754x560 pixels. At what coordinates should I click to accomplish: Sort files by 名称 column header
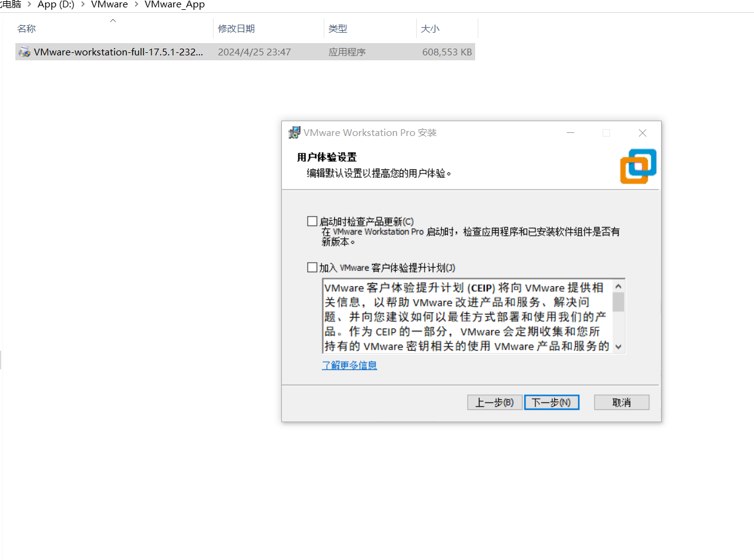tap(114, 28)
